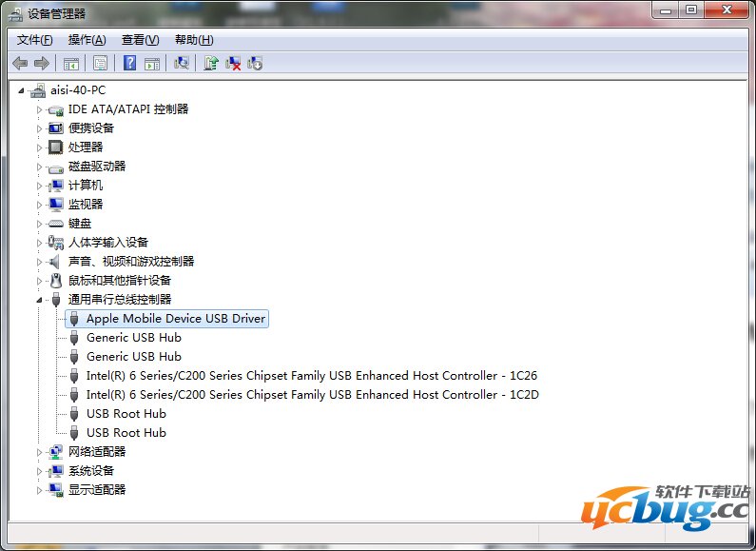
Task: Open the 查看(V) menu
Action: 140,39
